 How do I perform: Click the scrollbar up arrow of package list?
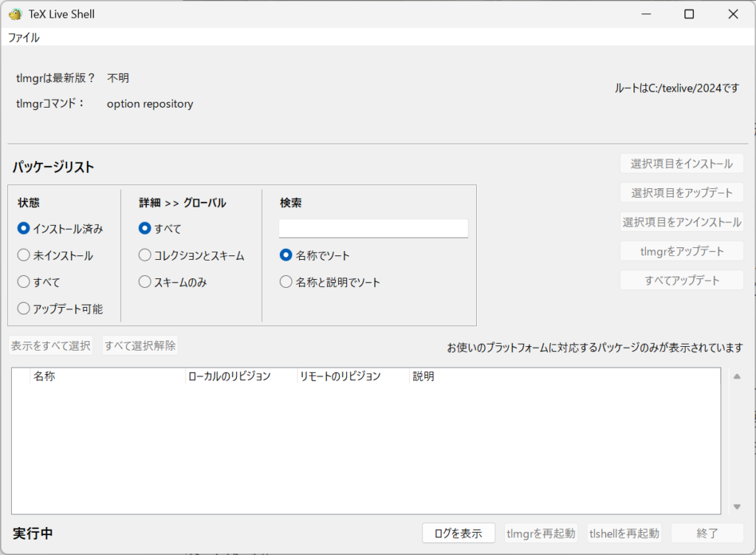click(736, 376)
